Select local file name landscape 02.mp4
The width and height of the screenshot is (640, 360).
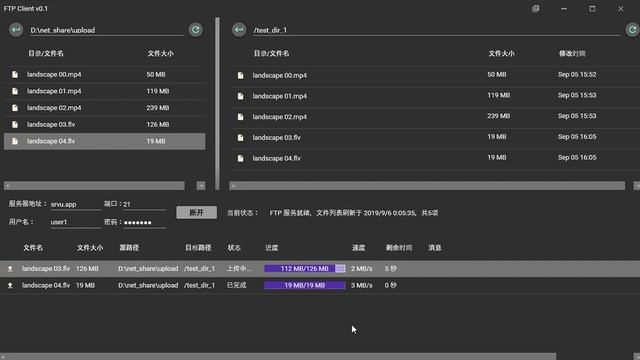tap(54, 108)
